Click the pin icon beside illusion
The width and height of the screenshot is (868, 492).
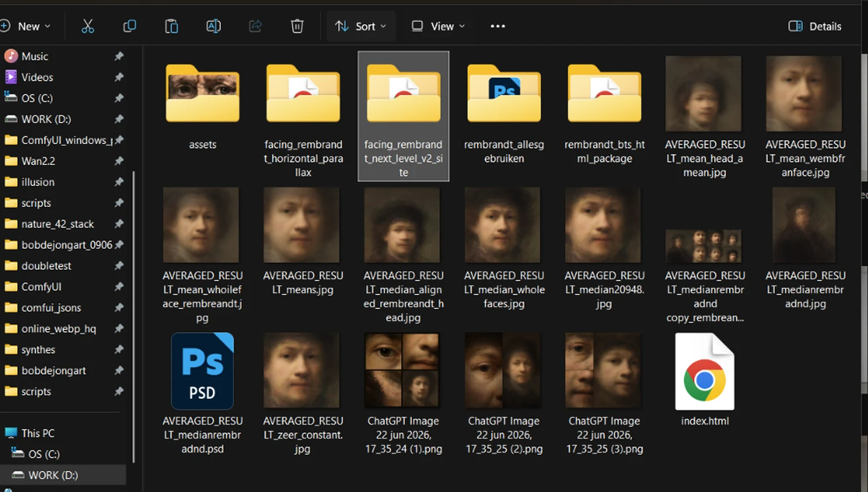coord(119,182)
